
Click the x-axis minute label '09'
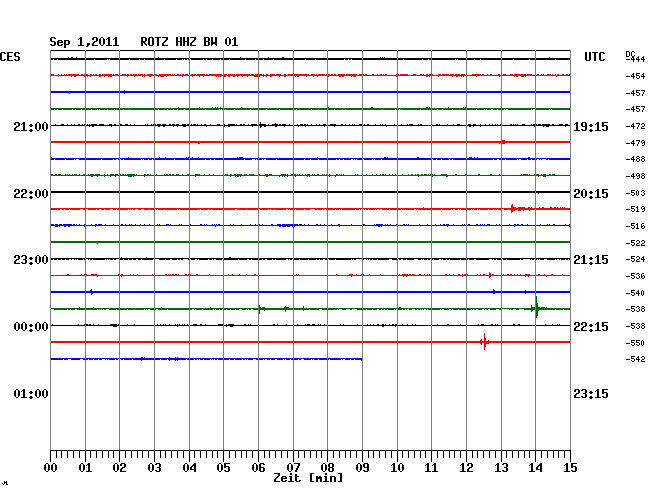coord(362,468)
